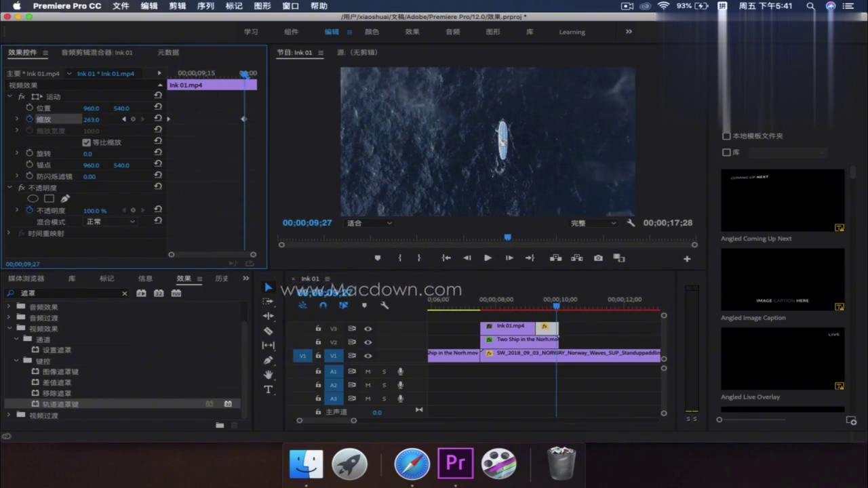868x488 pixels.
Task: Click the playhead on program monitor scrubber
Action: coord(507,237)
